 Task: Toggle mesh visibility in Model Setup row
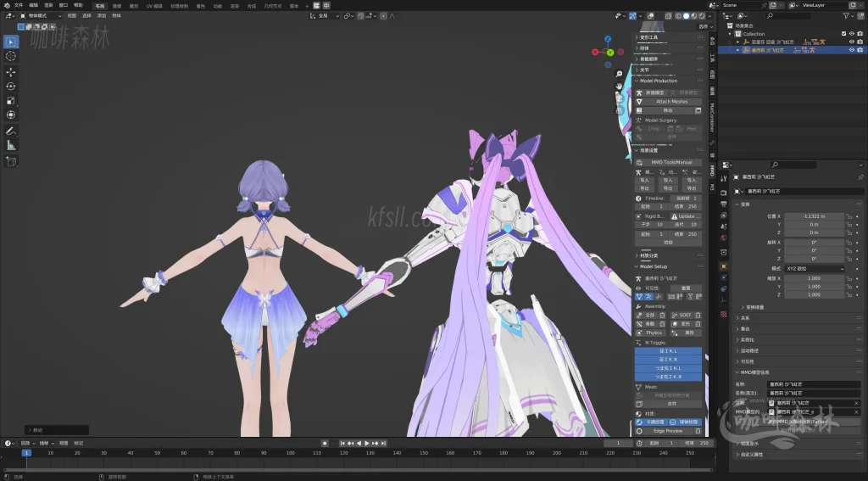point(639,297)
